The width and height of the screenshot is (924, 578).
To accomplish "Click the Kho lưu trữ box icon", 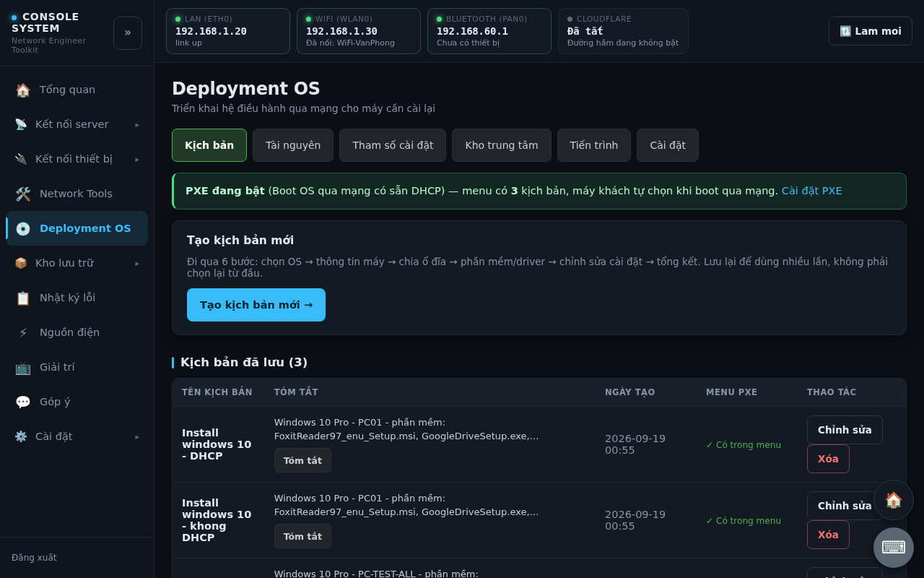I will (x=21, y=263).
